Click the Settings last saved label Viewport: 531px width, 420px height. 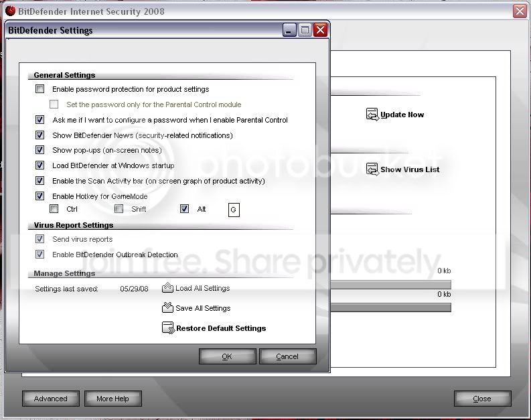[66, 289]
